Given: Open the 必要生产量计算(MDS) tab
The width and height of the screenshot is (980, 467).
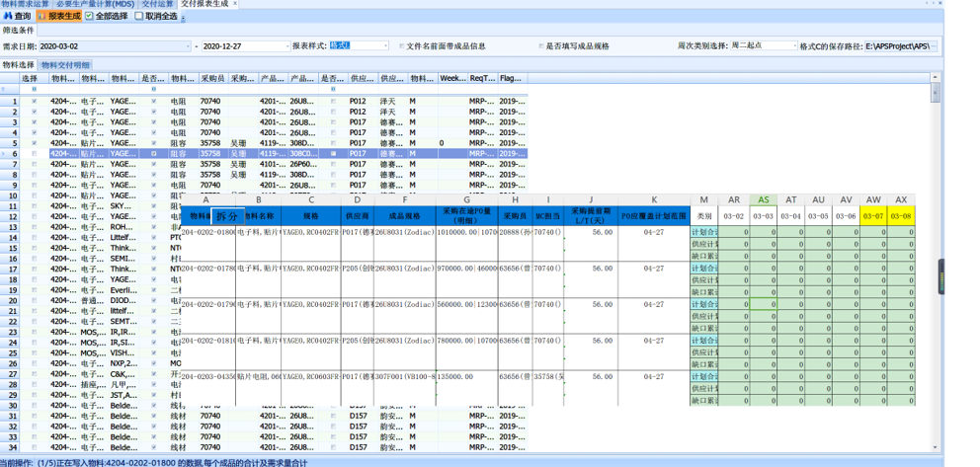Looking at the screenshot, I should (94, 4).
